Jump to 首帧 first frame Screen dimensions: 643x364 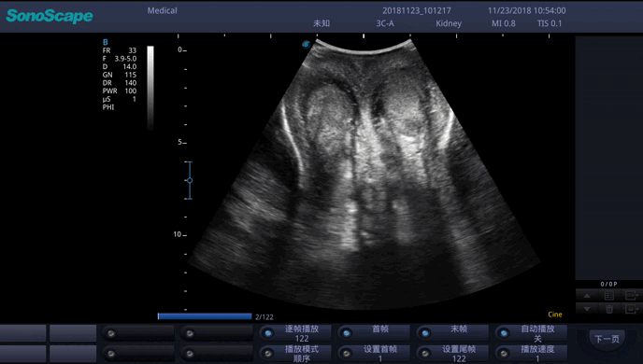click(374, 333)
